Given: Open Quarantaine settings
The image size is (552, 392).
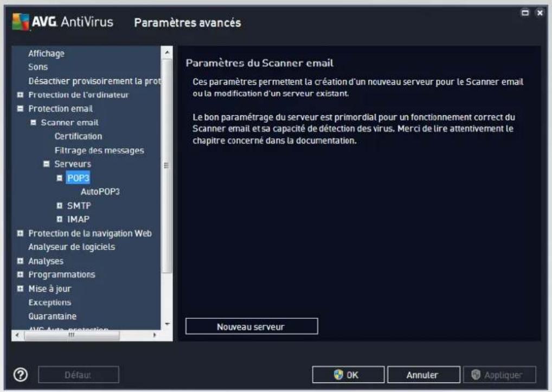Looking at the screenshot, I should pos(53,316).
